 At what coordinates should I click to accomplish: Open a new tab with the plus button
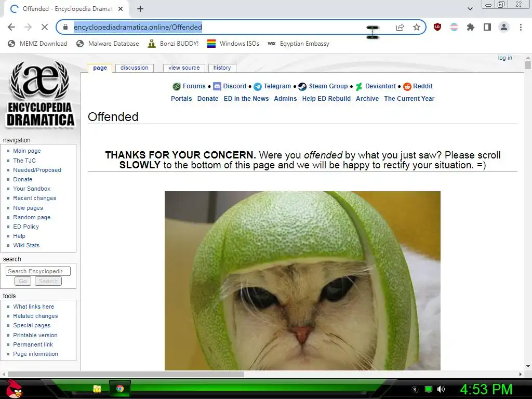[140, 9]
